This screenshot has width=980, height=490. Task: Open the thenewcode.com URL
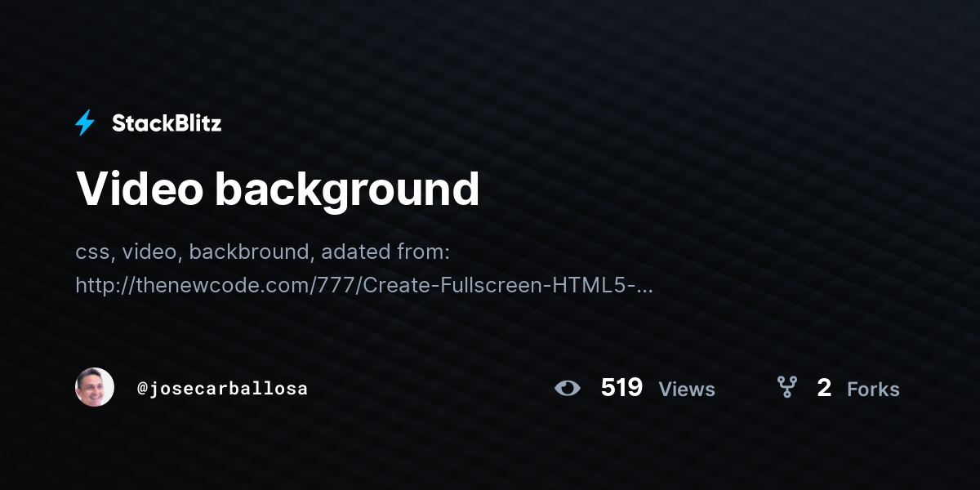(x=364, y=285)
